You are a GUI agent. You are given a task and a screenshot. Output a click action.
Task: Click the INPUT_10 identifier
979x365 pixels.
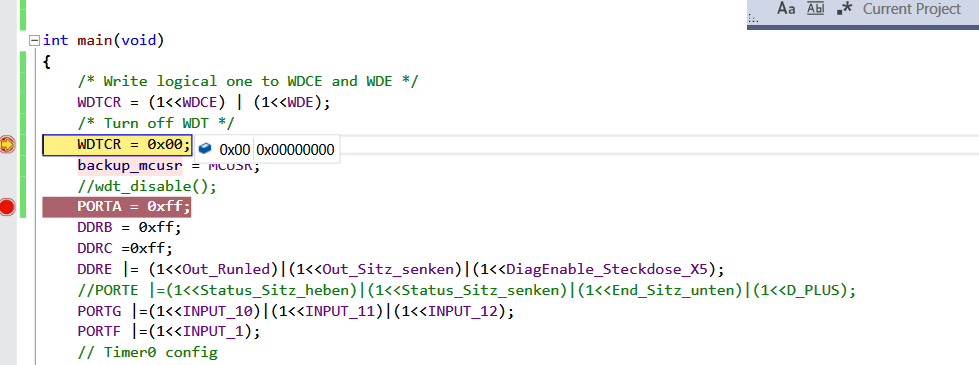pyautogui.click(x=217, y=311)
